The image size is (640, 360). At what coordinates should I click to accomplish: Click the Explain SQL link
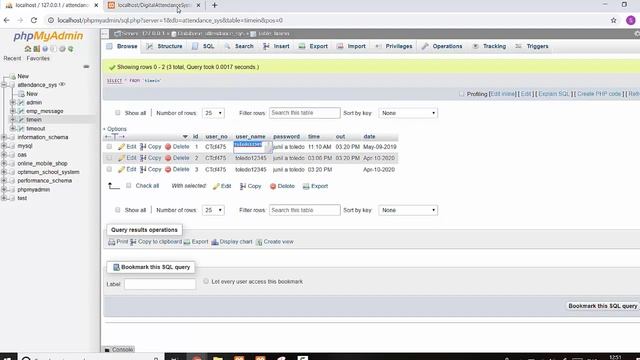[554, 94]
